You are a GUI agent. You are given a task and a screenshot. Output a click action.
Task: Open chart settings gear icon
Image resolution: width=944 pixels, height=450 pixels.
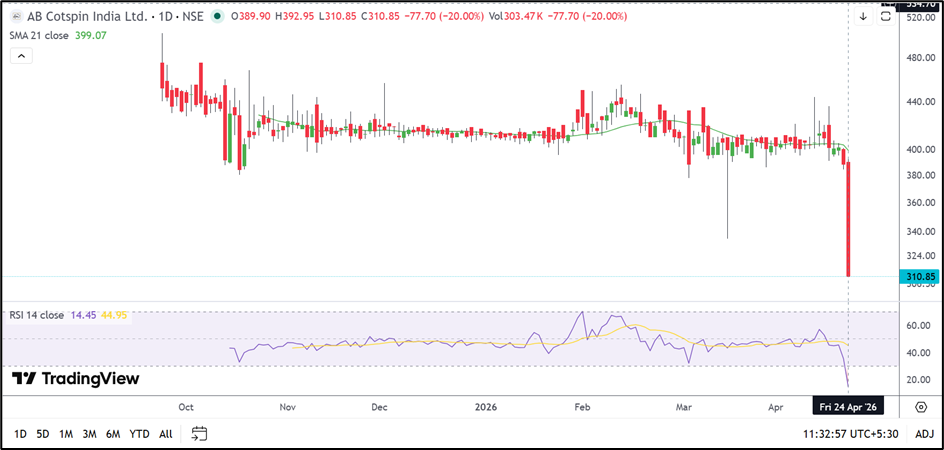pyautogui.click(x=920, y=407)
